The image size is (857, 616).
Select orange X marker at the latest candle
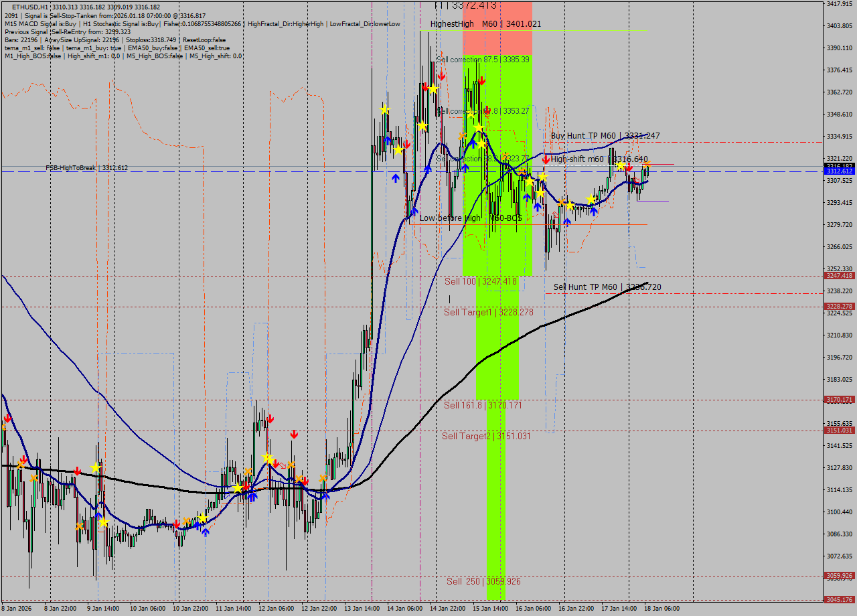coord(647,163)
